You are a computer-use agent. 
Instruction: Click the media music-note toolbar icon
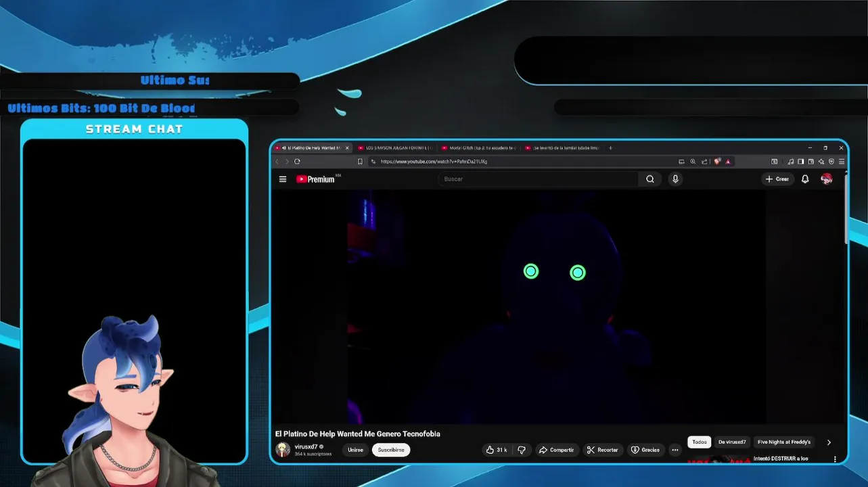pos(791,162)
